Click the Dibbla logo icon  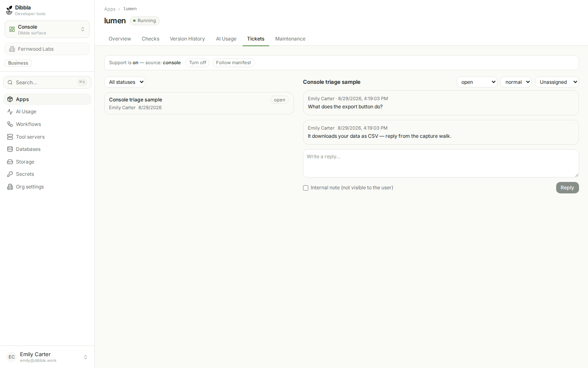point(9,10)
